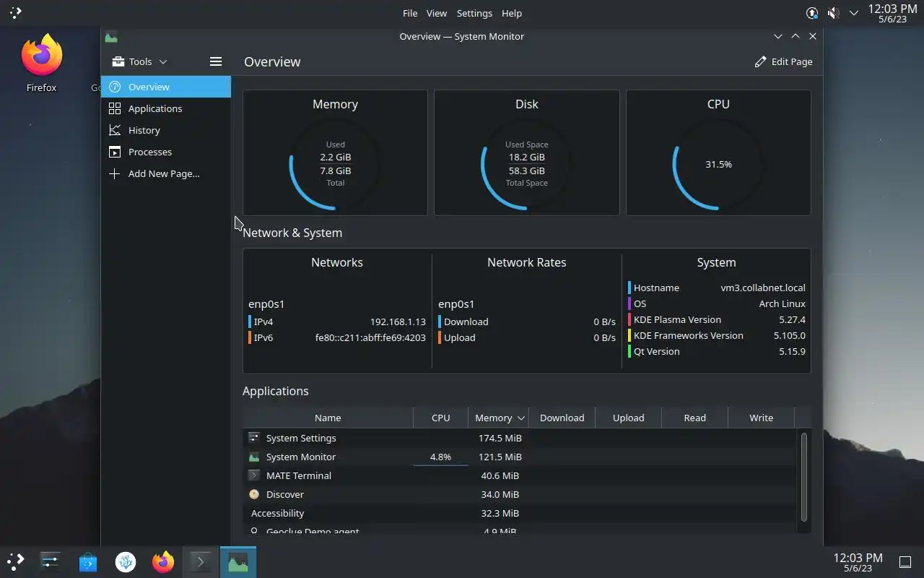
Task: Open the Firefox desktop shortcut icon
Action: tap(41, 64)
